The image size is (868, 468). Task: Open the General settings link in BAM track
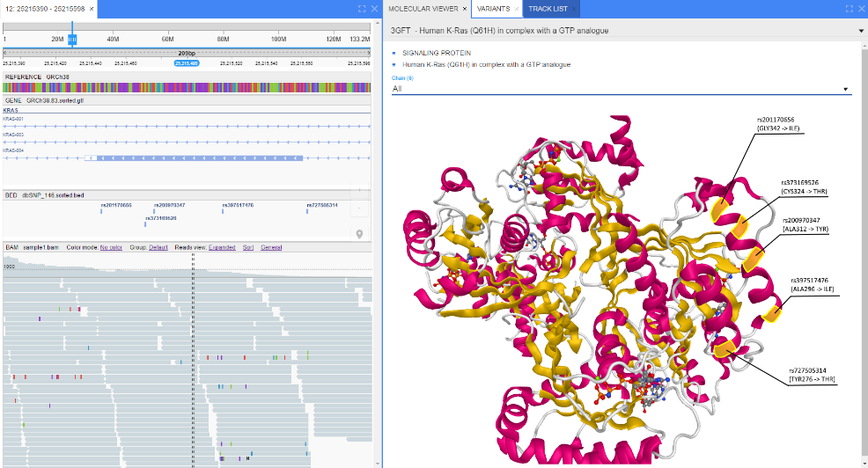[x=271, y=247]
